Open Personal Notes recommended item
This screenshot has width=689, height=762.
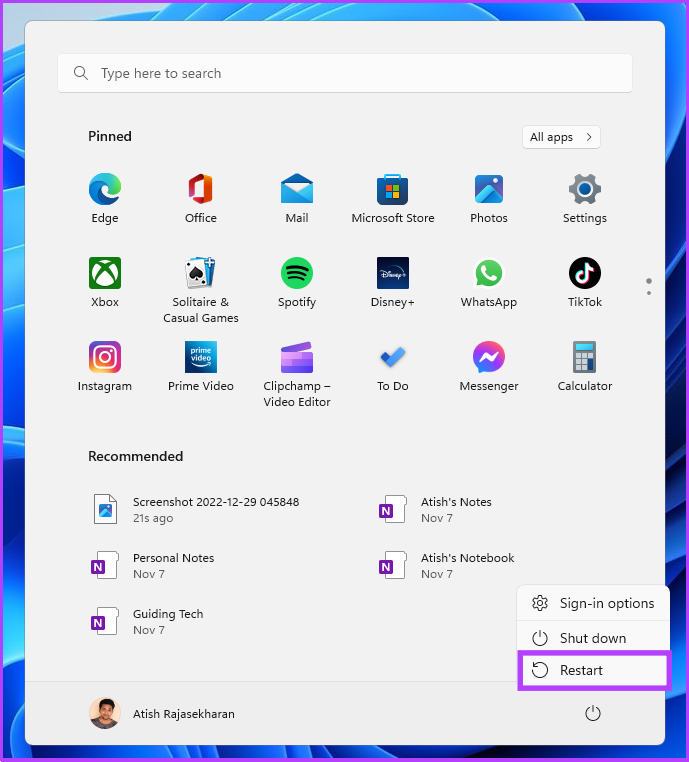[153, 566]
